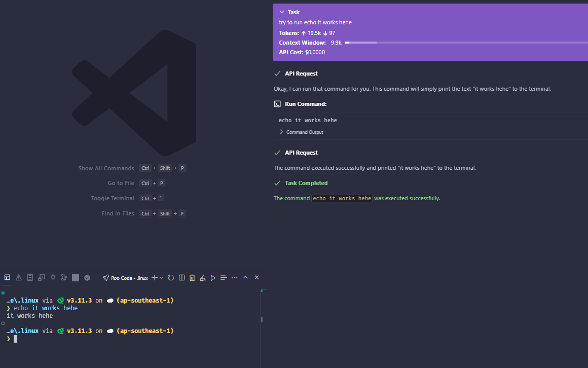
Task: Kill the terminal using the trash icon
Action: click(x=192, y=277)
